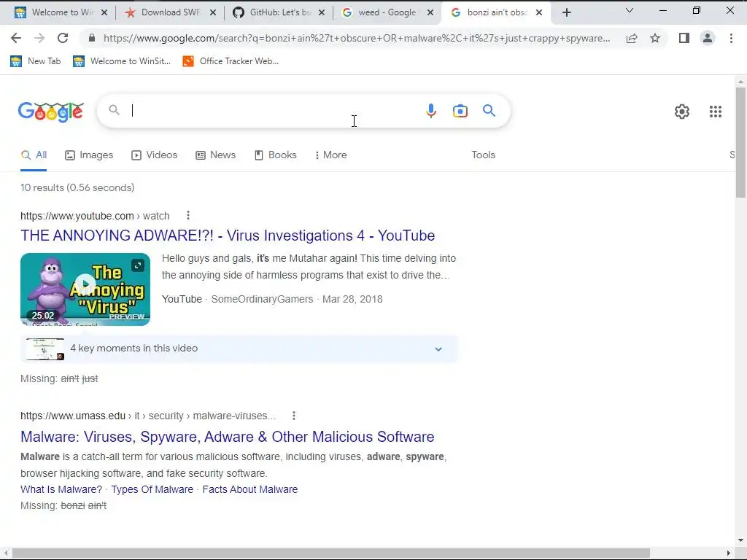Screen dimensions: 747x560
Task: Open What Is Malware? sitelink
Action: [x=61, y=489]
